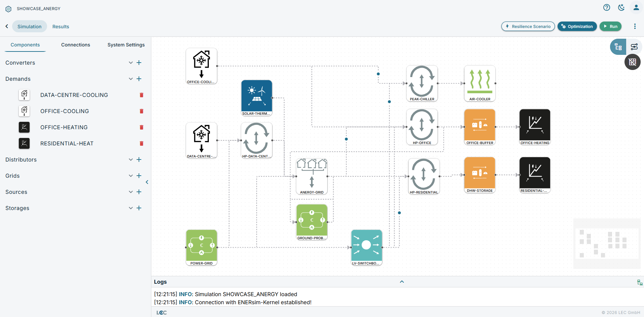Screen dimensions: 644x317
Task: Select the SOLAR-THERM source node
Action: (x=257, y=98)
